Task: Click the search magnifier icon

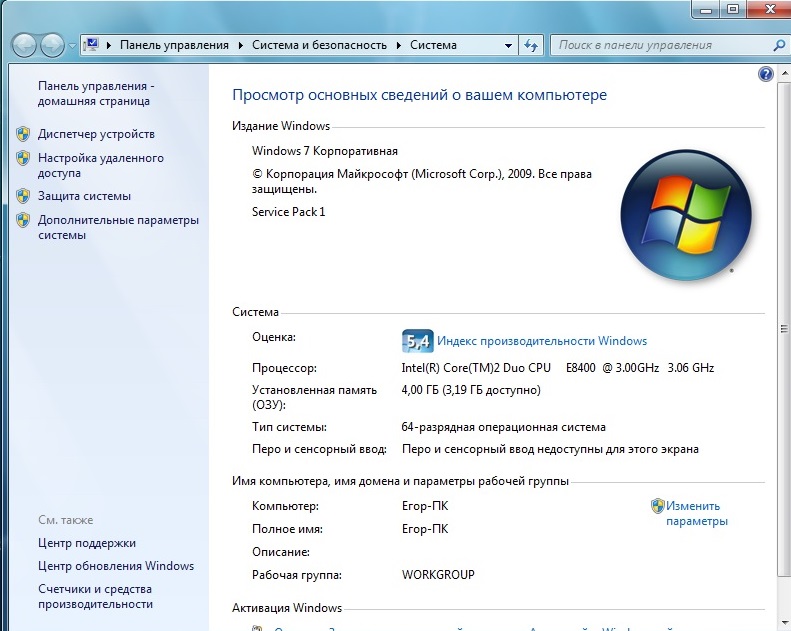Action: (x=779, y=45)
